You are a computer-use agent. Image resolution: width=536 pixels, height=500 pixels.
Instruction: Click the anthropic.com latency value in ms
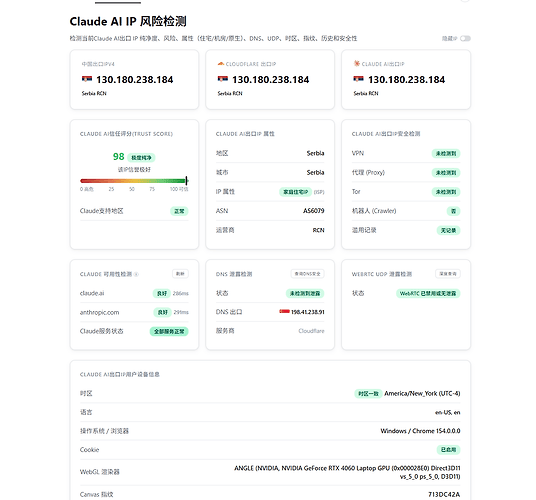coord(181,312)
